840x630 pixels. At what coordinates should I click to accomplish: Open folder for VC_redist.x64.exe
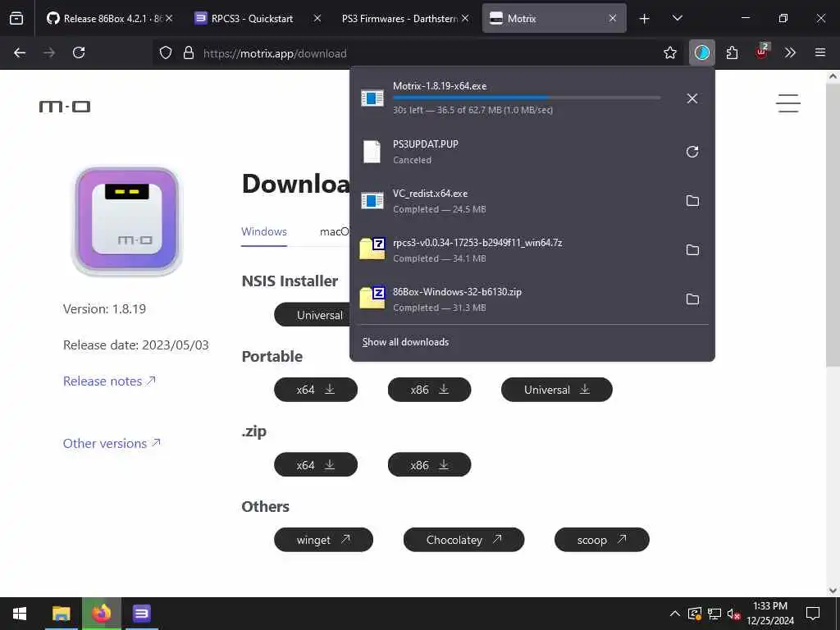coord(692,201)
